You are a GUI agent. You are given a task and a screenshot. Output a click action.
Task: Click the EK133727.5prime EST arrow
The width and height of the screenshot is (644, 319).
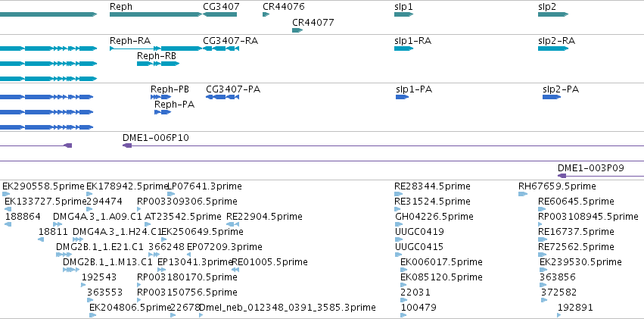[8, 209]
